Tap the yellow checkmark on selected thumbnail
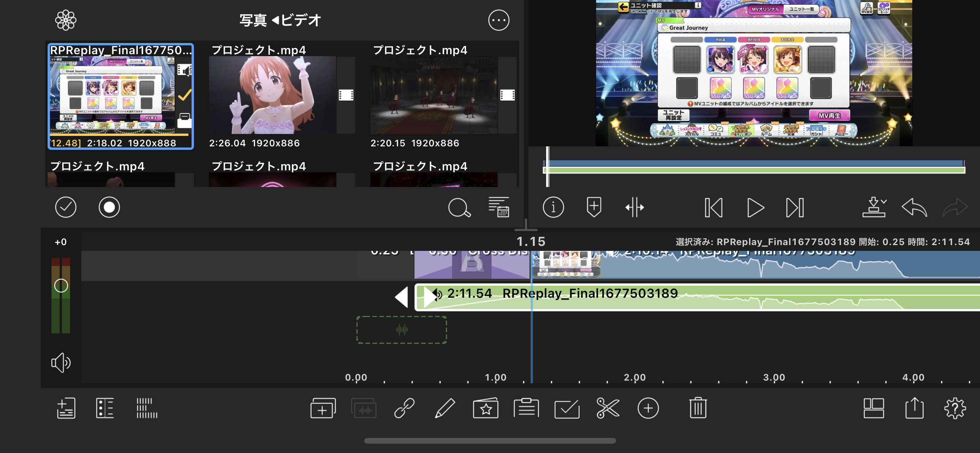This screenshot has width=980, height=453. [x=185, y=95]
